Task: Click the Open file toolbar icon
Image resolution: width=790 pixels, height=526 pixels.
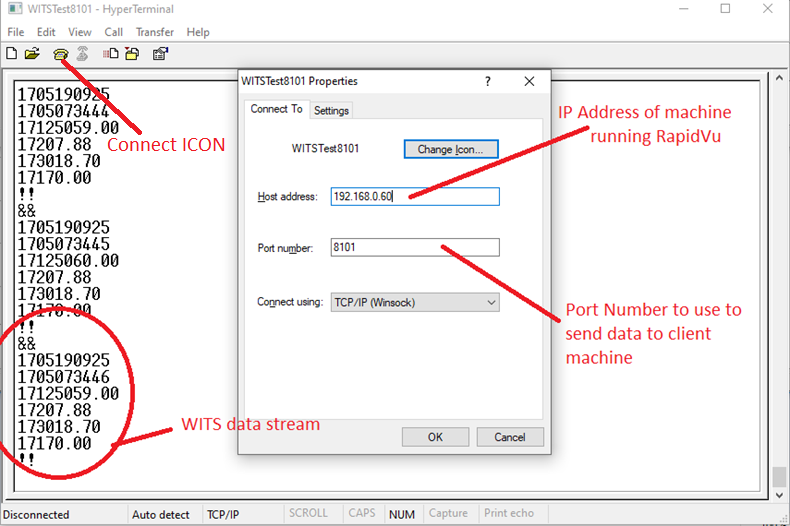Action: pyautogui.click(x=32, y=53)
